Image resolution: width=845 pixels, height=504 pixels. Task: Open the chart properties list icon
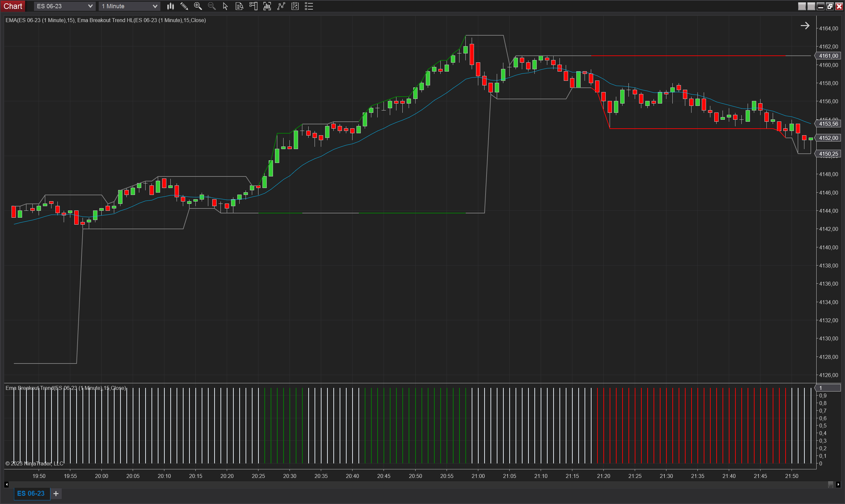(309, 6)
